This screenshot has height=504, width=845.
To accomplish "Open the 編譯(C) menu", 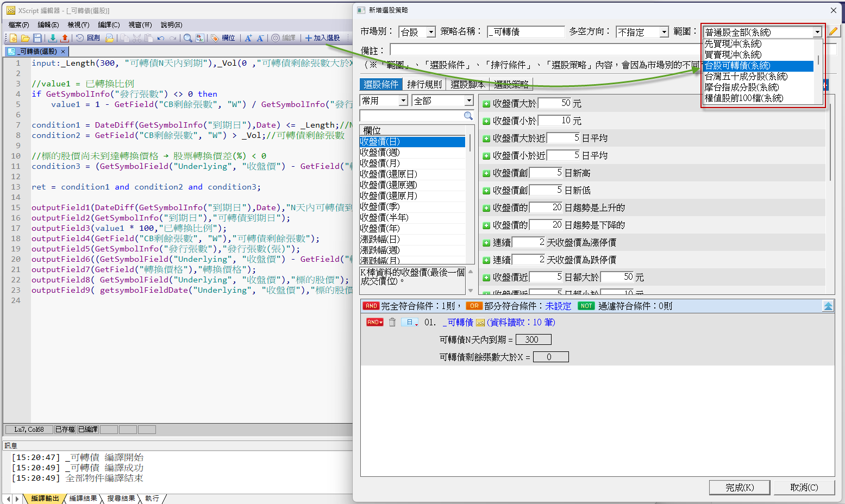I will (x=109, y=24).
